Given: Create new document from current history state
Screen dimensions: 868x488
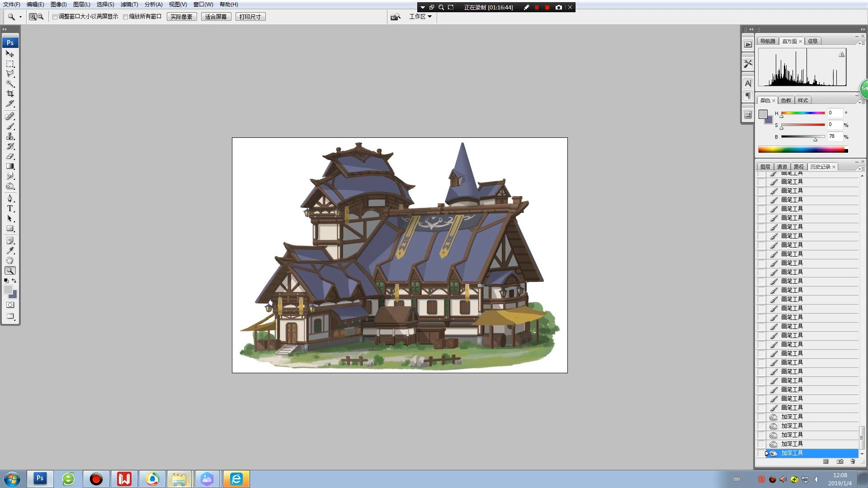Looking at the screenshot, I should [826, 461].
